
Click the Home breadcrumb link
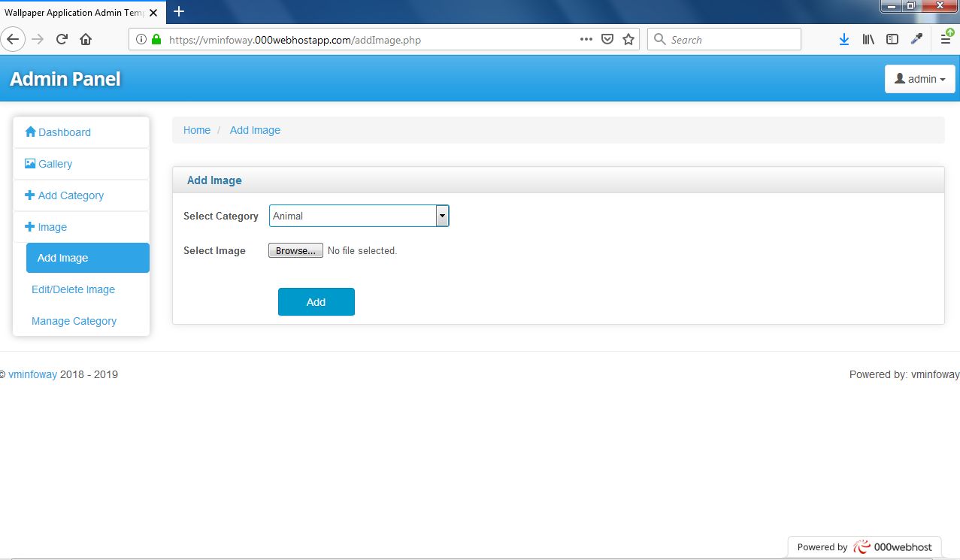(x=197, y=130)
